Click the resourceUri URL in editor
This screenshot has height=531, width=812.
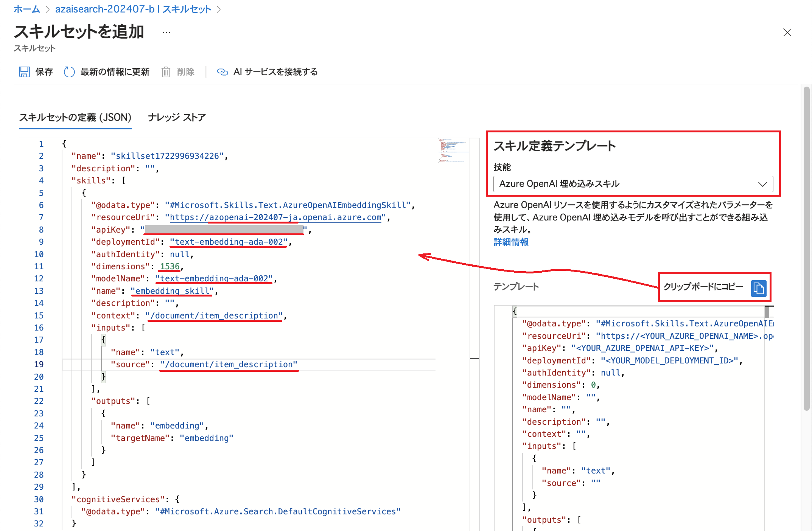(x=275, y=217)
